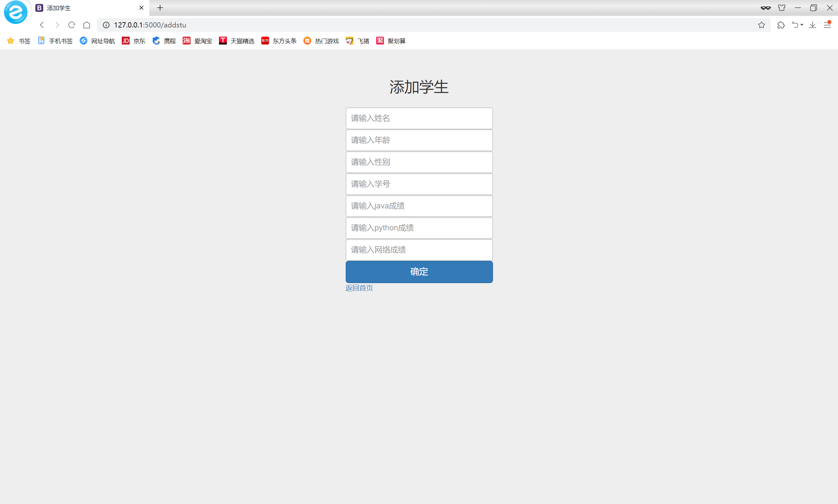Toggle the browser skin/theme icon
The image size is (838, 504).
click(x=782, y=8)
